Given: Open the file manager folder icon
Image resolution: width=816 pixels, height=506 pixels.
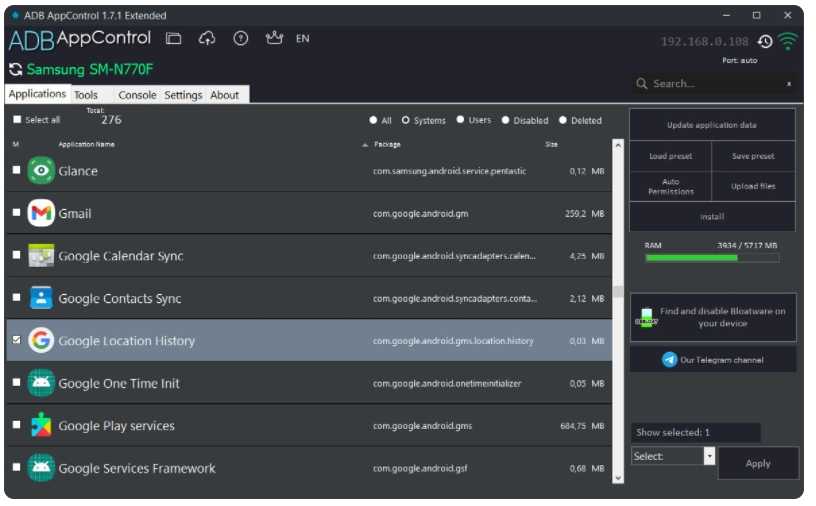Looking at the screenshot, I should coord(174,39).
